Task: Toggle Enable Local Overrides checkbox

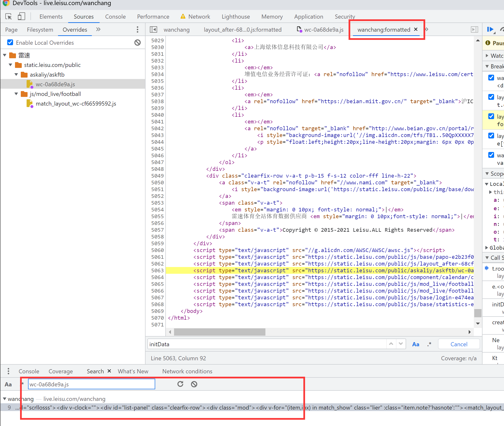Action: [x=10, y=43]
